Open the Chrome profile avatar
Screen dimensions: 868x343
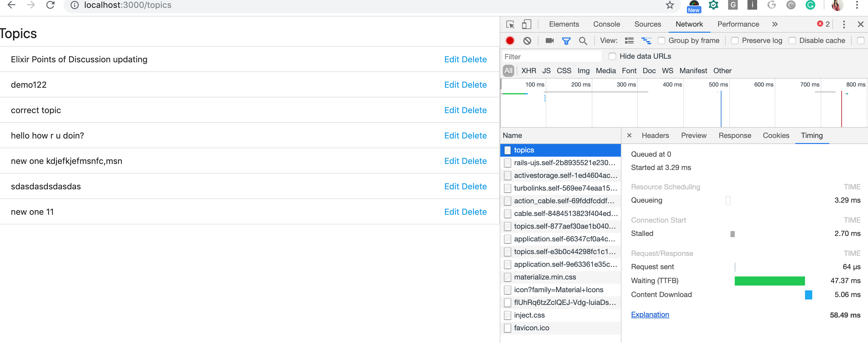837,5
